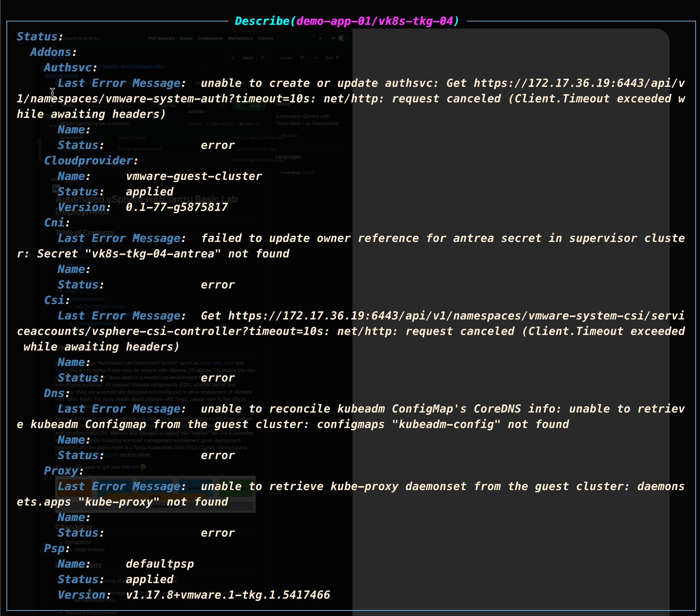Click the Fork button
Viewport: 700px width, 616px height.
[x=329, y=58]
